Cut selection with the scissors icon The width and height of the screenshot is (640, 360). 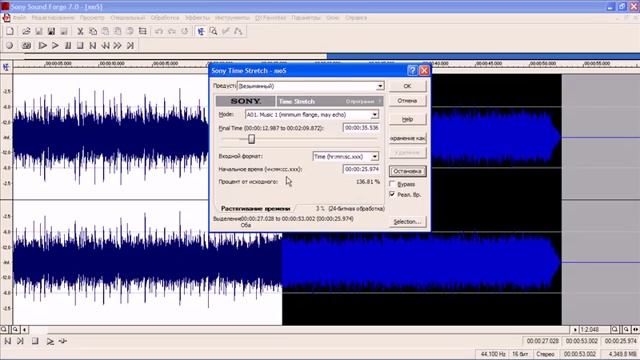coord(80,31)
